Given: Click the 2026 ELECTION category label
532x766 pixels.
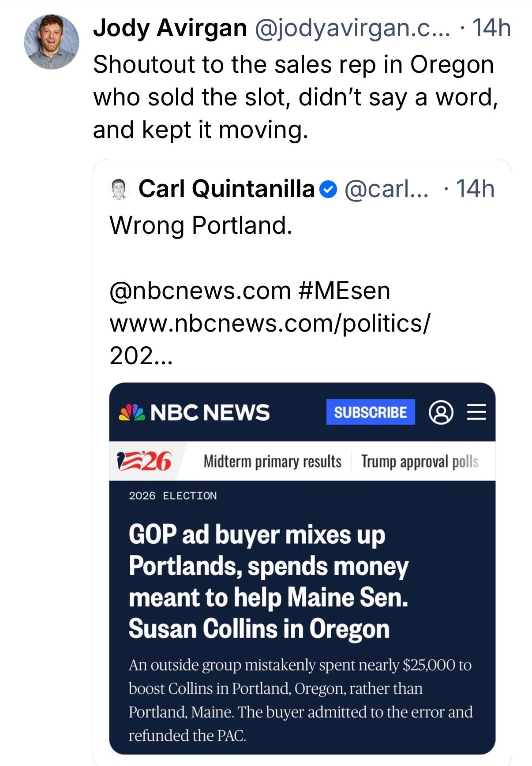Looking at the screenshot, I should click(173, 496).
